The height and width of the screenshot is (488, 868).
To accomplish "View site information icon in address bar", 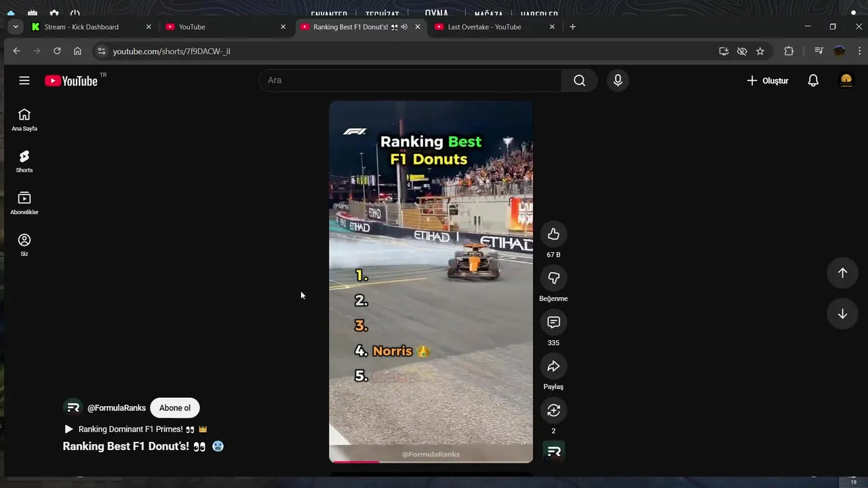I will (x=101, y=51).
